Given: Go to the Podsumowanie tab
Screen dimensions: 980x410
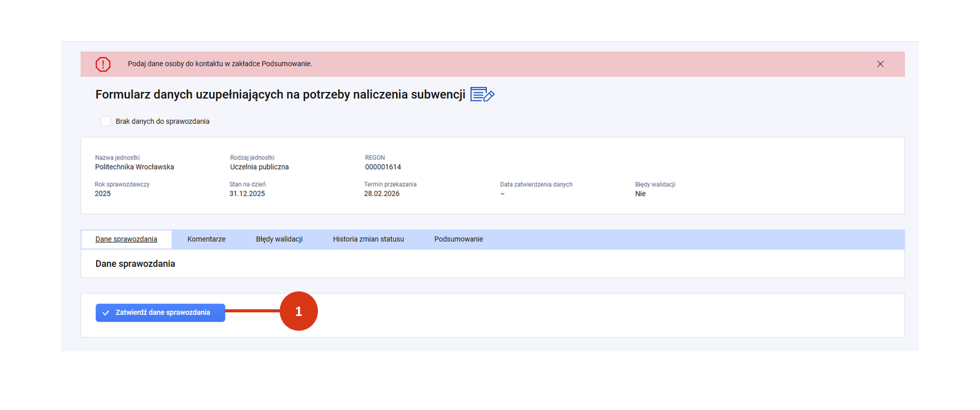Looking at the screenshot, I should (x=458, y=239).
